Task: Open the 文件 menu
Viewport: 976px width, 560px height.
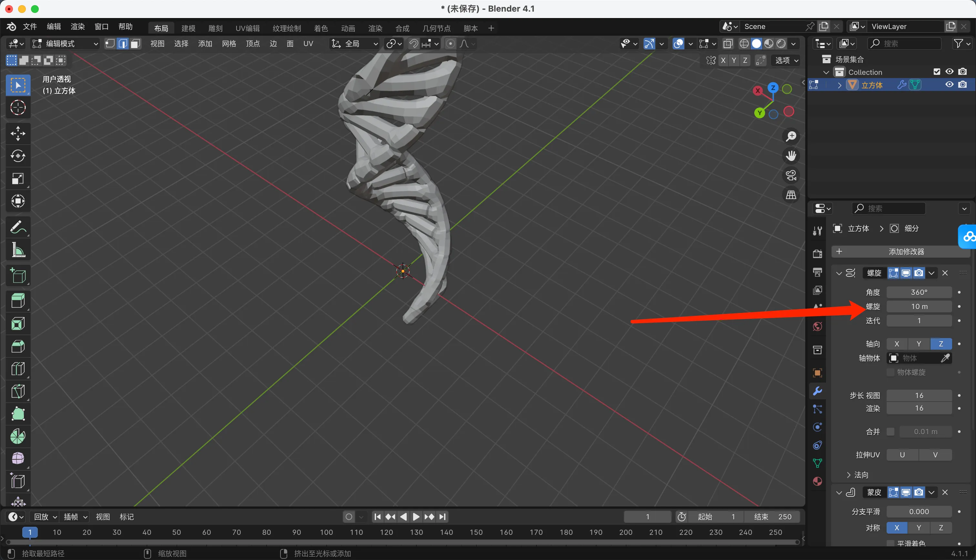Action: tap(30, 26)
